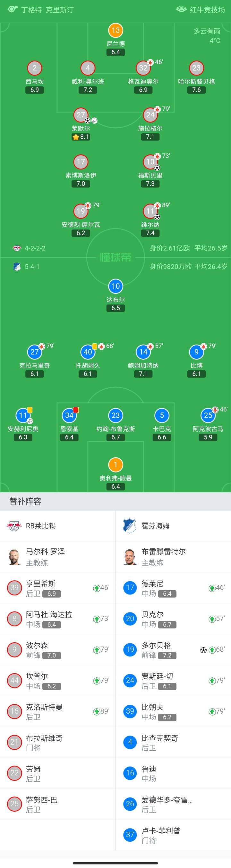Viewport: 231px width, 868px height.
Task: Tap 哈尔斯滕贝格 number 23 player circle
Action: coord(196,68)
